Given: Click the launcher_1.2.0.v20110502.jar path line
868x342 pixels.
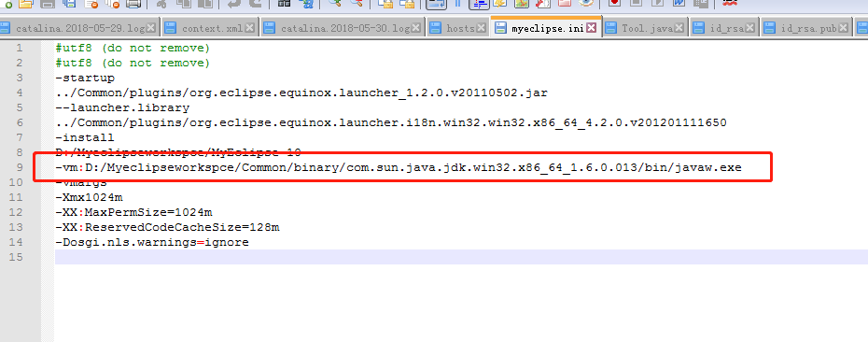Looking at the screenshot, I should coord(301,93).
